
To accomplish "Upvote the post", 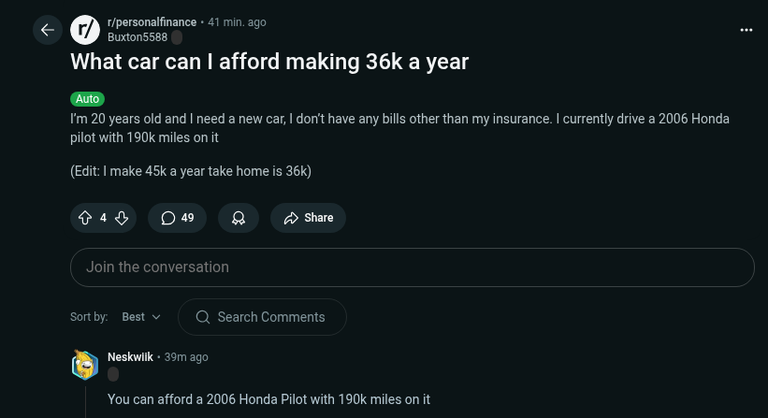I will point(85,218).
